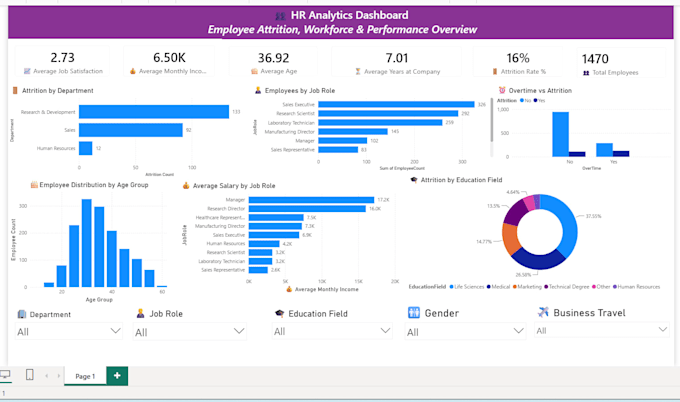Click the airplane icon beside Business Travel slicer

pyautogui.click(x=543, y=312)
